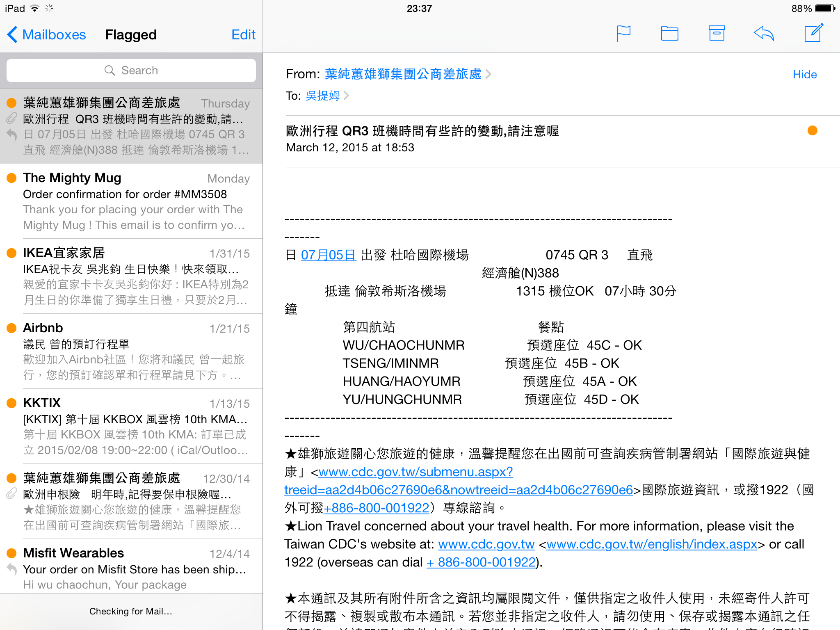Tap the + 886-800-001922 link in English text

pos(481,562)
